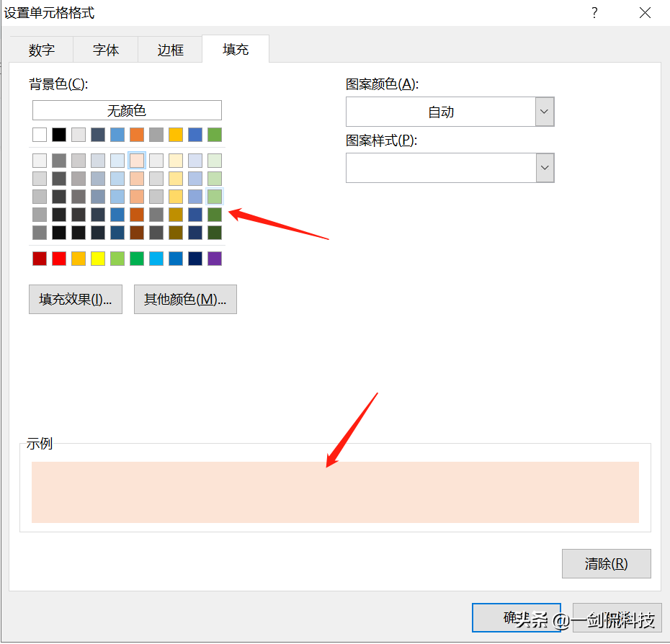Select navy standard color swatch
The width and height of the screenshot is (670, 644).
pyautogui.click(x=195, y=259)
